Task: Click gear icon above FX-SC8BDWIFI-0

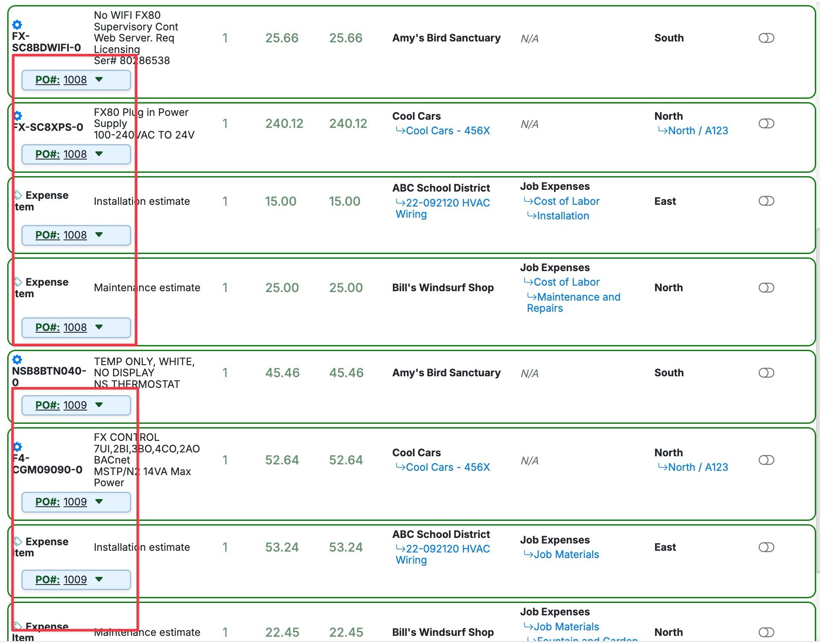Action: 17,25
